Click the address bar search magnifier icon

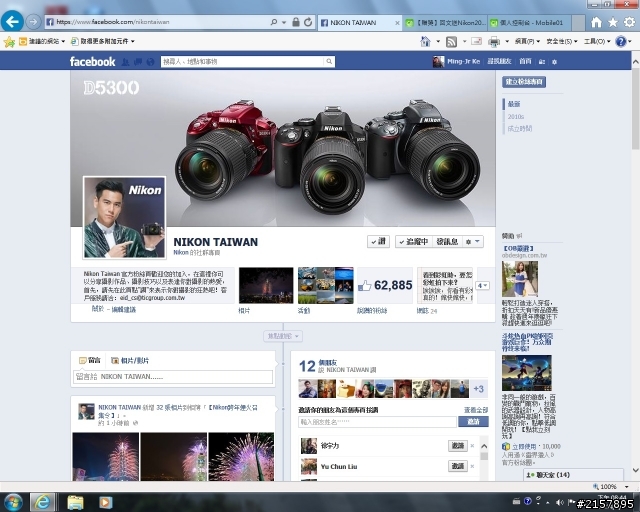pyautogui.click(x=274, y=22)
